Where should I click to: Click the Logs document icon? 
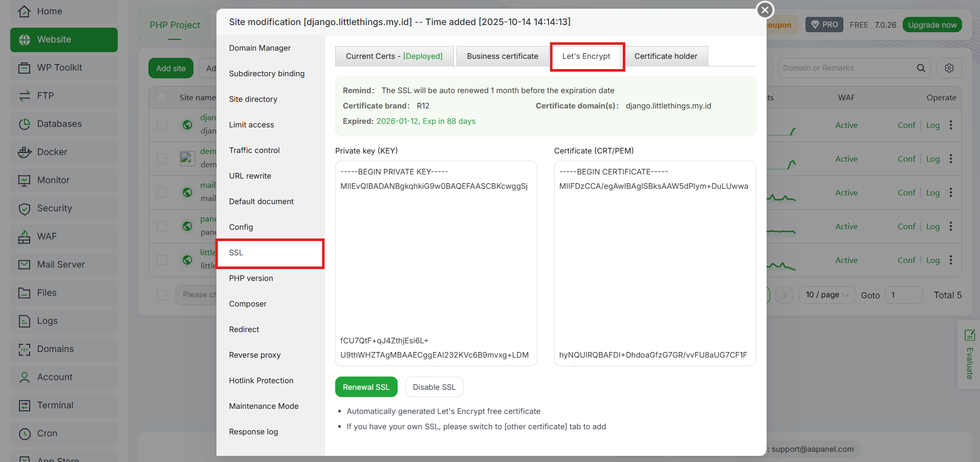coord(24,321)
